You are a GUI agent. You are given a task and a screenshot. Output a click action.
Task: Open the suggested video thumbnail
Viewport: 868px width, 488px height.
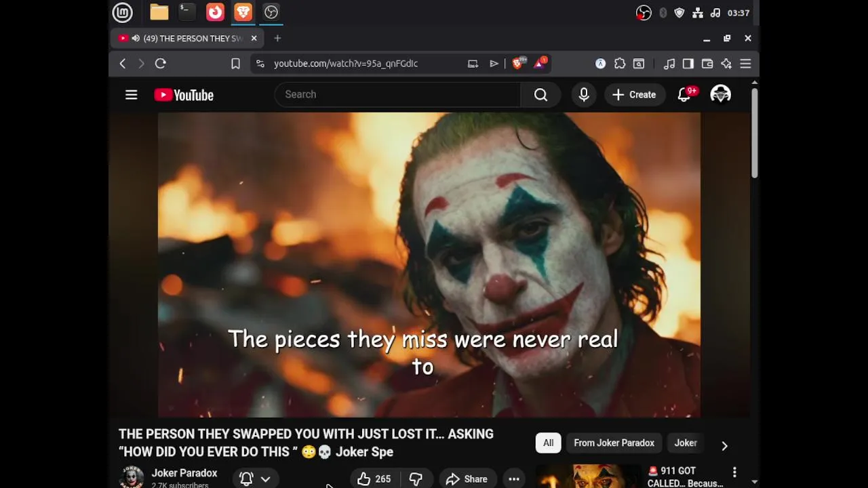coord(588,476)
